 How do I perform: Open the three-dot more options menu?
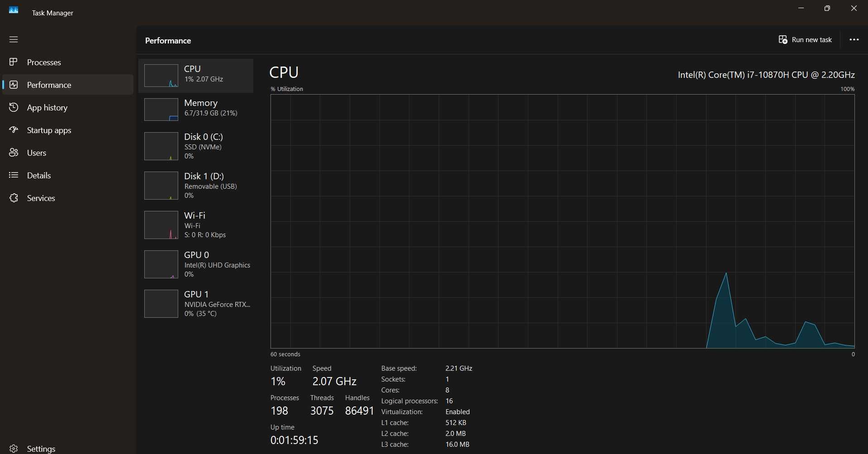point(854,40)
